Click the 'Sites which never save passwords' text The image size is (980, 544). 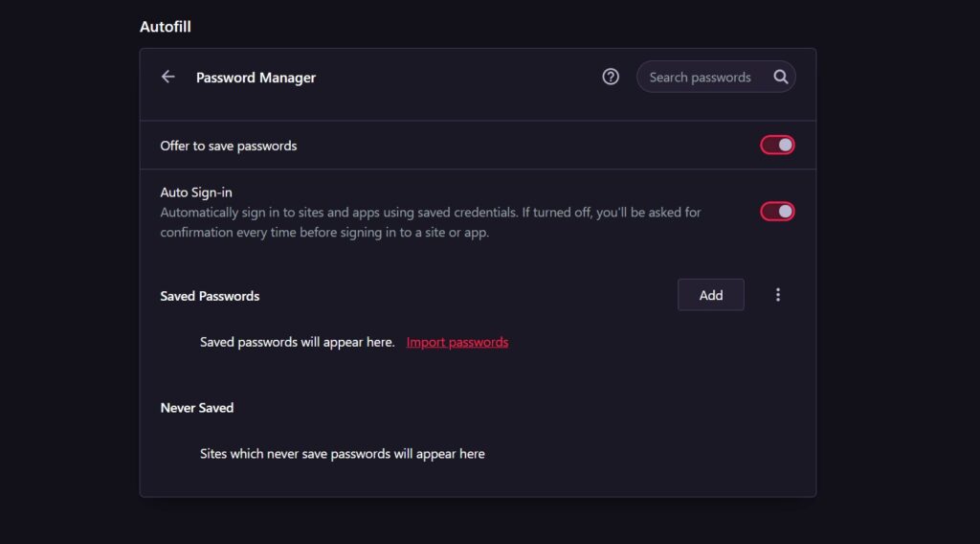click(x=342, y=453)
